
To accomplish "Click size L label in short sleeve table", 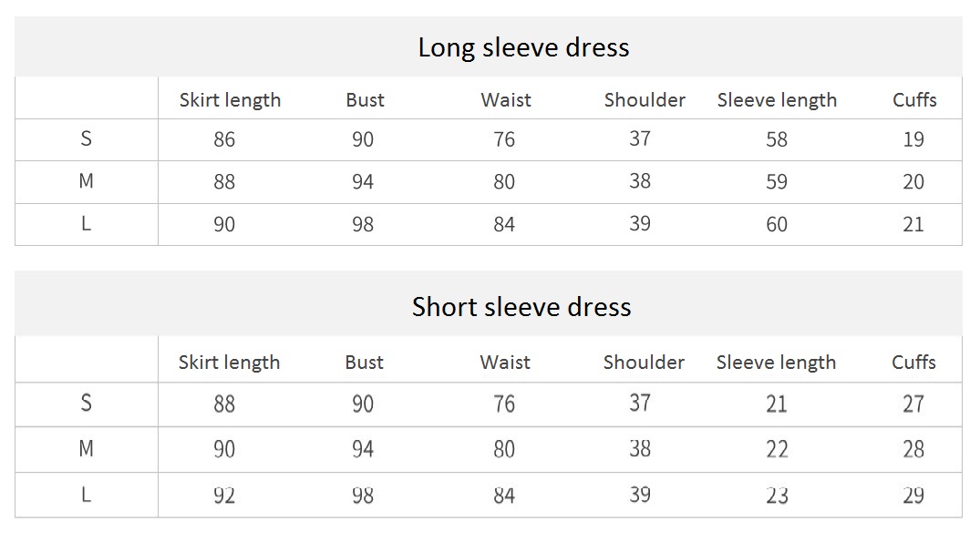I will [87, 496].
